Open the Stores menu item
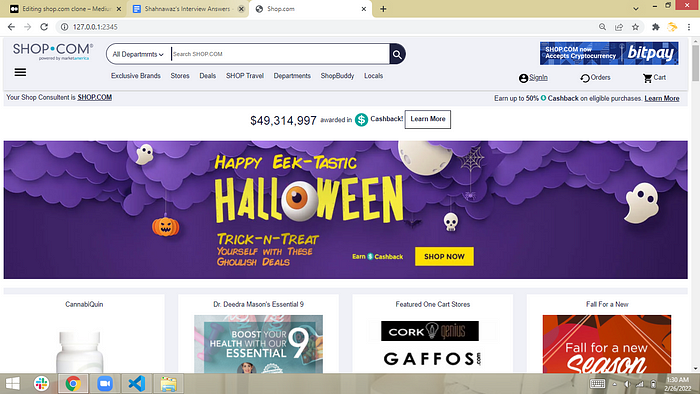Image resolution: width=700 pixels, height=394 pixels. coord(180,76)
